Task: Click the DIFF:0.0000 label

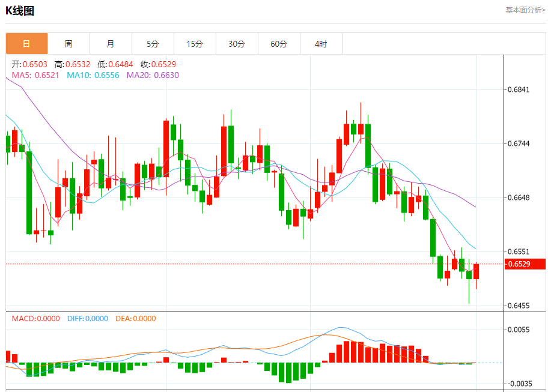Action: coord(88,319)
